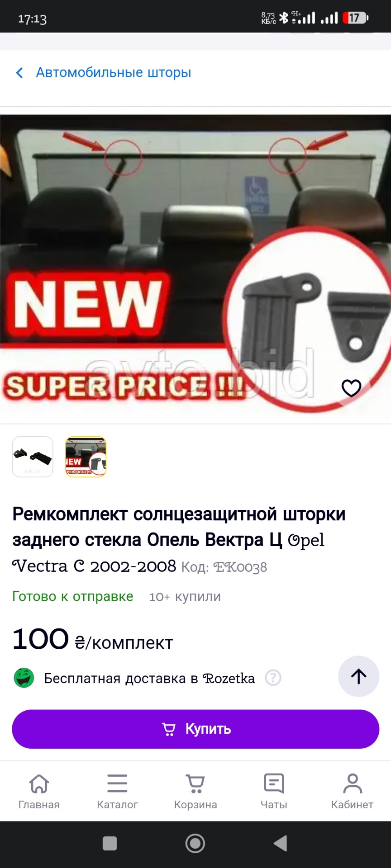The image size is (391, 868).
Task: Open the Каталог tab
Action: 117,791
